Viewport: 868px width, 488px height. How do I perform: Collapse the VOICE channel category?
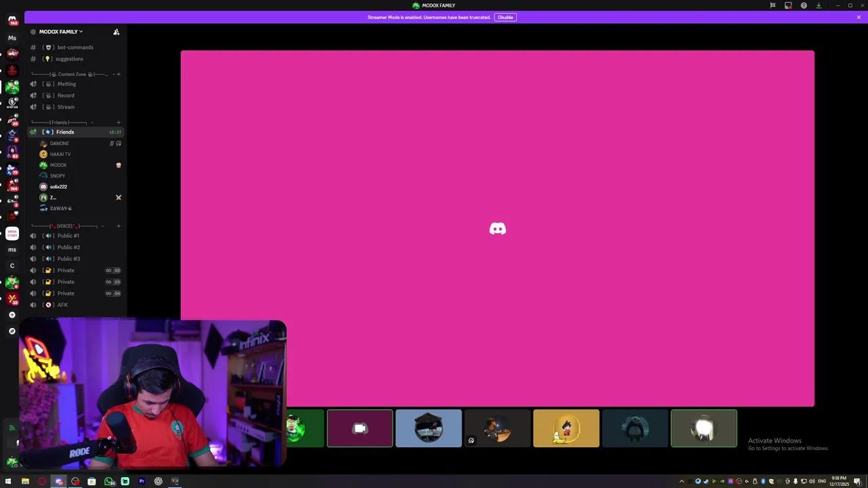pos(64,226)
